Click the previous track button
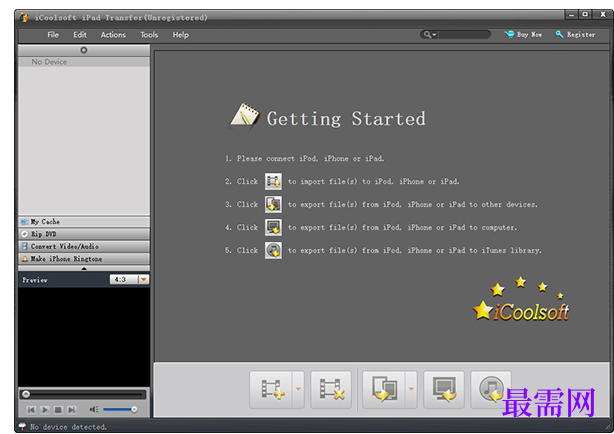 [31, 410]
